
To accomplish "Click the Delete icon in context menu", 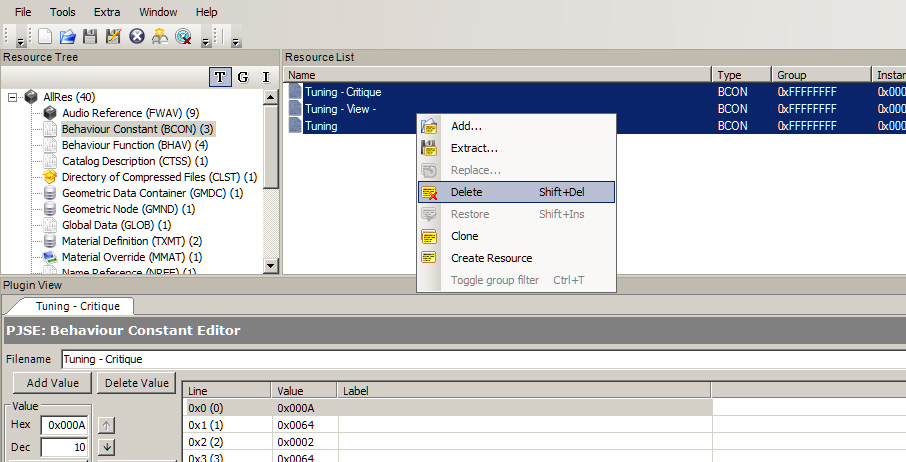I will click(x=430, y=192).
